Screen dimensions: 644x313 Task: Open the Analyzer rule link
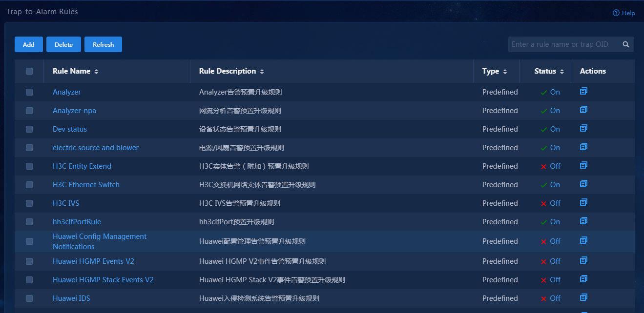[67, 92]
